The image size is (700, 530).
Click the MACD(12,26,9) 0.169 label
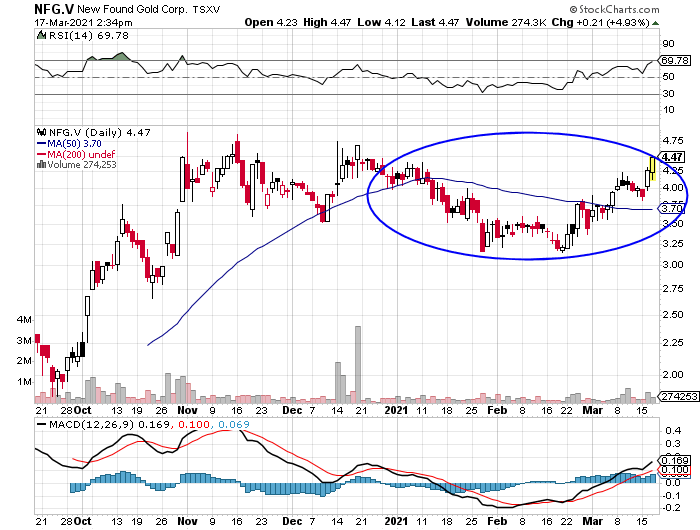click(x=104, y=424)
